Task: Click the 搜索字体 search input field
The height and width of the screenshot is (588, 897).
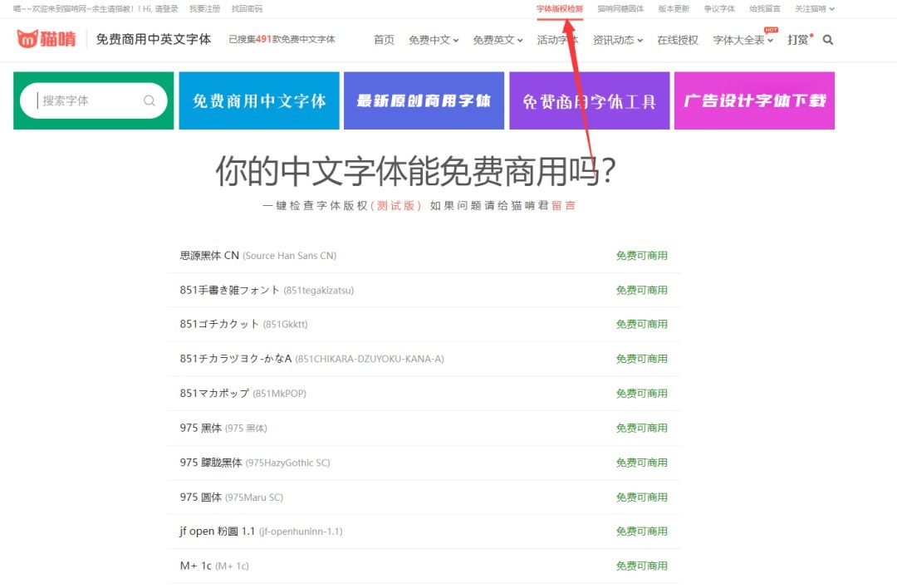Action: pos(87,100)
